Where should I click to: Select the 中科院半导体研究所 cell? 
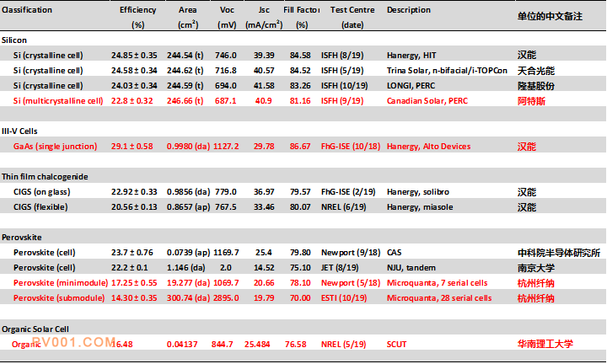click(559, 253)
